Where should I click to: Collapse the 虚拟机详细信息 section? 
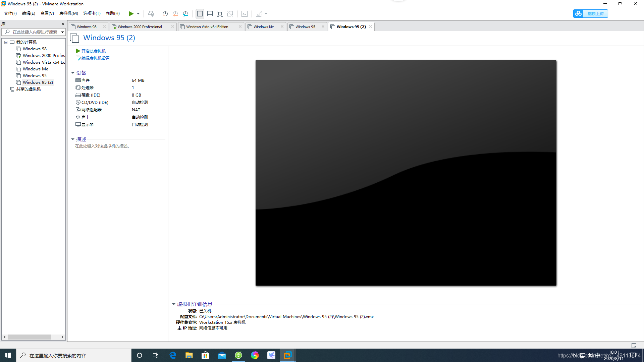(x=174, y=304)
